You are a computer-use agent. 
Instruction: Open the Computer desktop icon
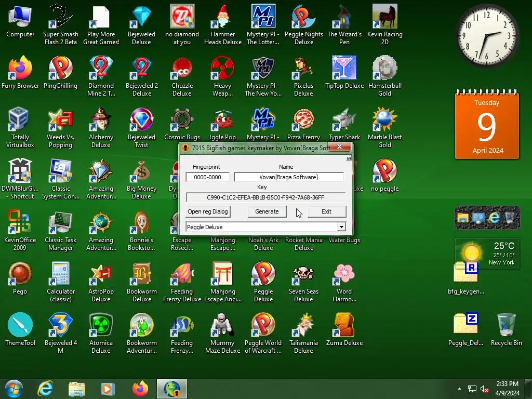point(20,21)
